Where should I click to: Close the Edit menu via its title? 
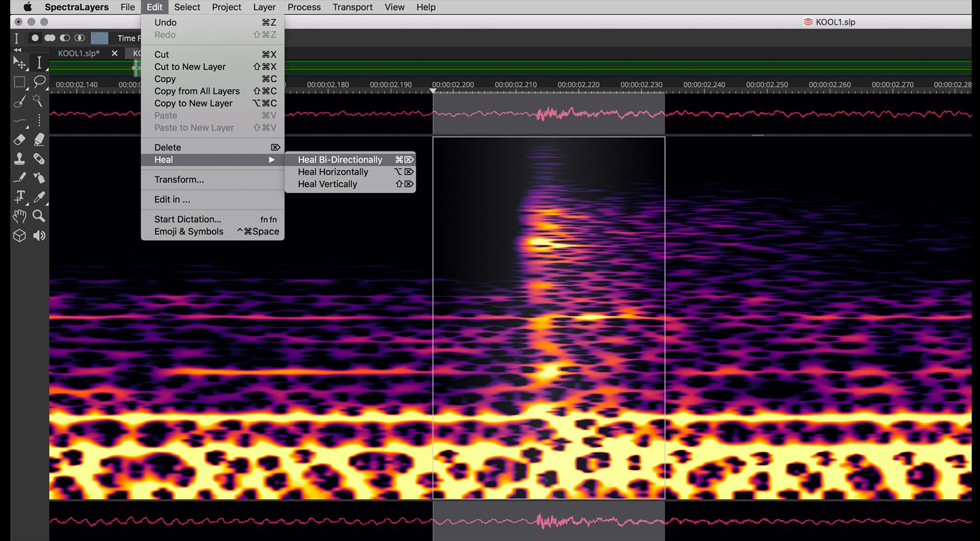point(155,7)
